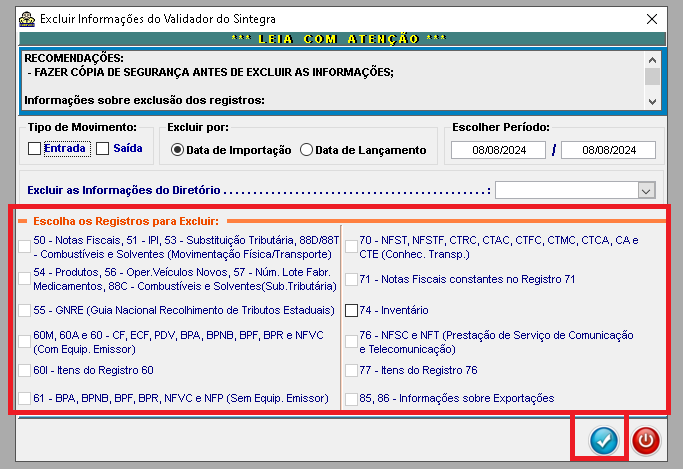Screen dimensions: 683x469
Task: Select Data de Importação radio option
Action: (177, 150)
